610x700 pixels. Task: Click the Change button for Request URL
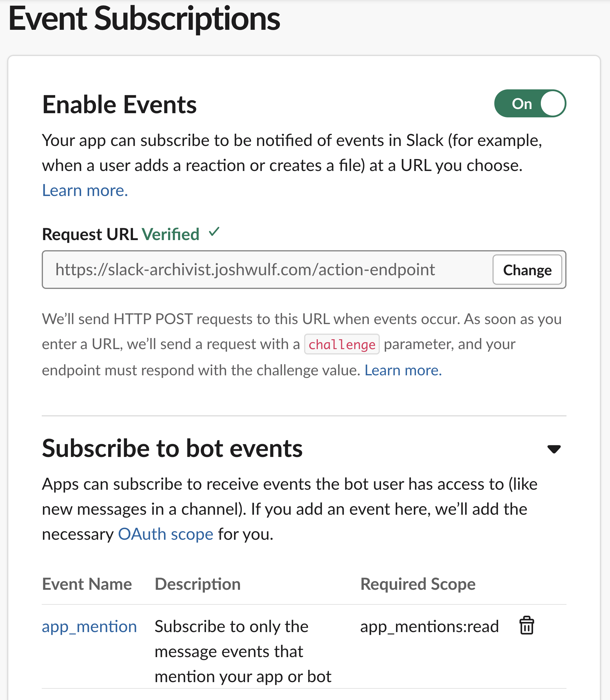click(x=527, y=270)
